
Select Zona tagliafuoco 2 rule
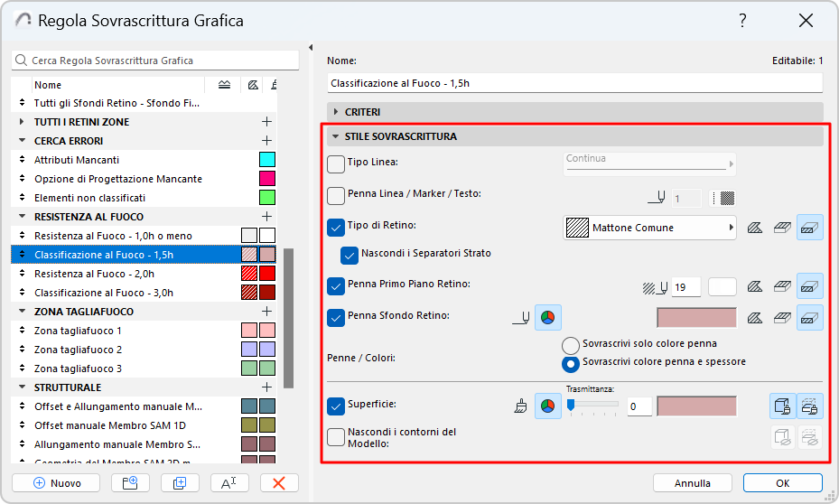pos(144,350)
